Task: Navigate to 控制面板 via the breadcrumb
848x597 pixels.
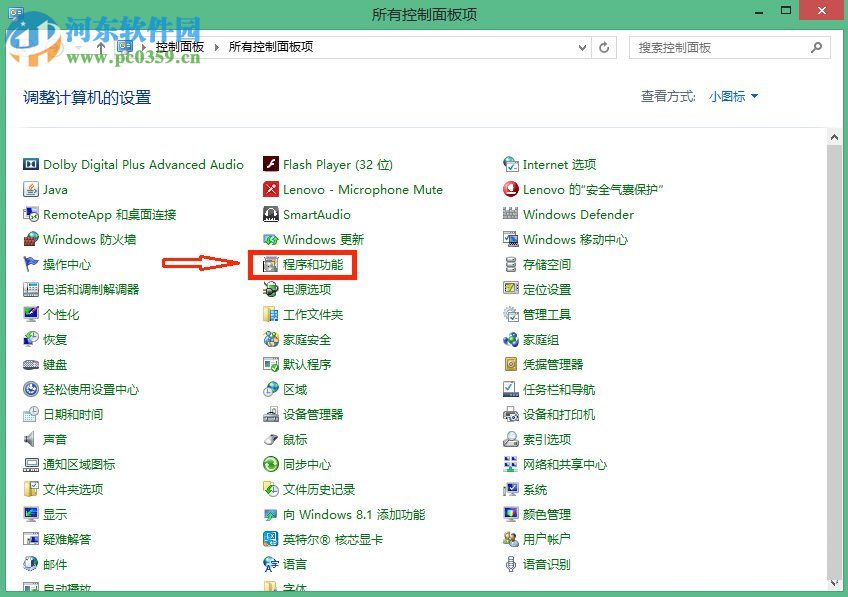Action: pyautogui.click(x=180, y=47)
